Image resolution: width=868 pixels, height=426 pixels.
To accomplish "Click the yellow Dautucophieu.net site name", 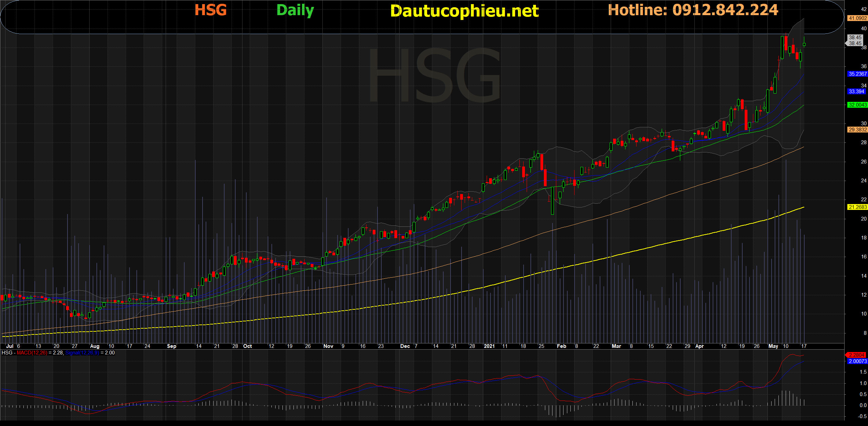I will click(464, 11).
